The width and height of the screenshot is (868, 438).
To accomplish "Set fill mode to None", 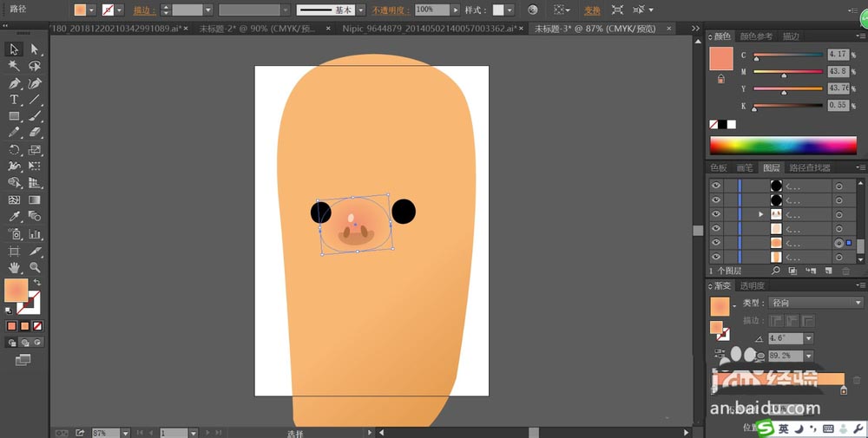I will [x=37, y=326].
